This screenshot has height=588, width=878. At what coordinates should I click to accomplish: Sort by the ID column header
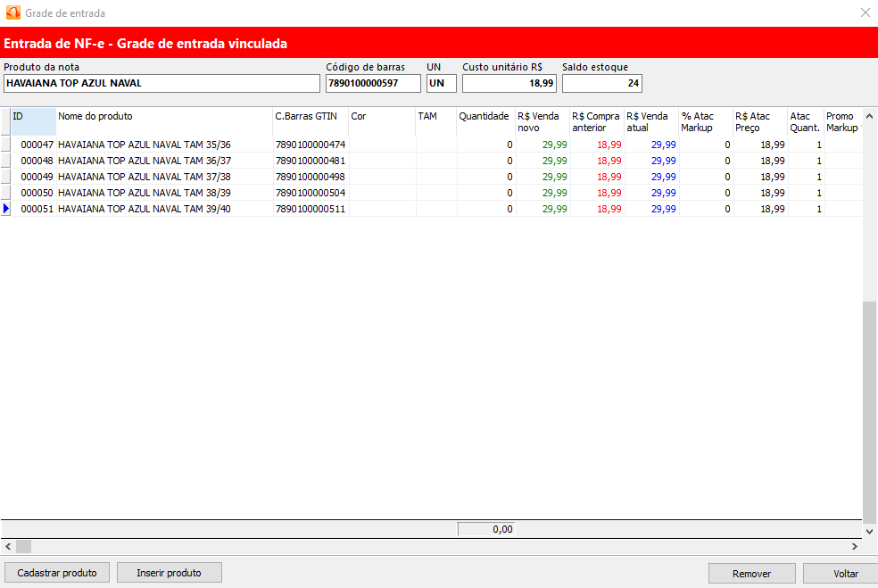33,121
